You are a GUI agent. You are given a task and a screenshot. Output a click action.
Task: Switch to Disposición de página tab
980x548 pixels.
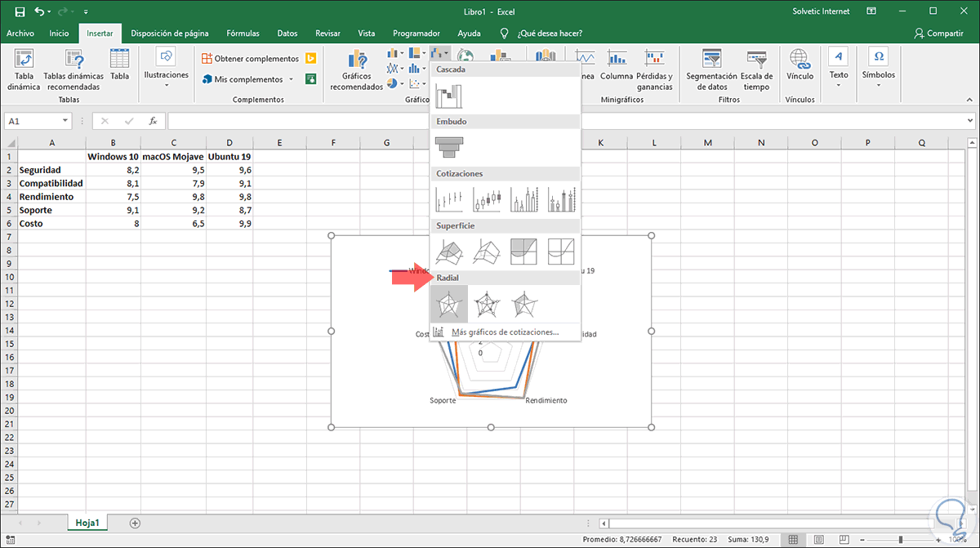pyautogui.click(x=169, y=33)
